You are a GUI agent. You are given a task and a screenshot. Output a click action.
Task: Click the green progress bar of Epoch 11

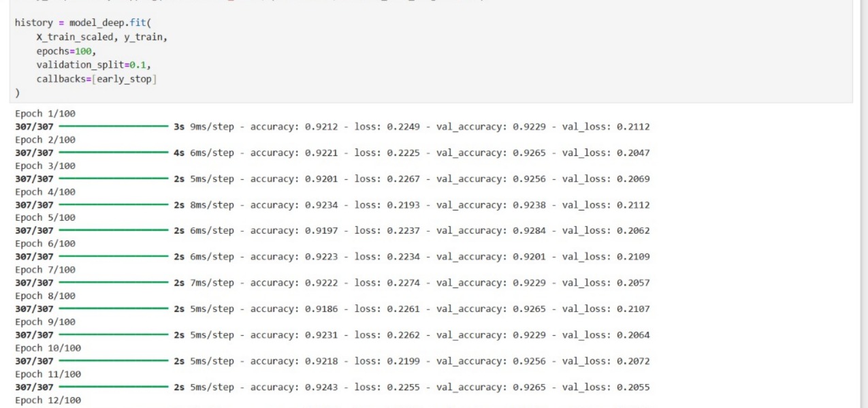click(x=114, y=387)
